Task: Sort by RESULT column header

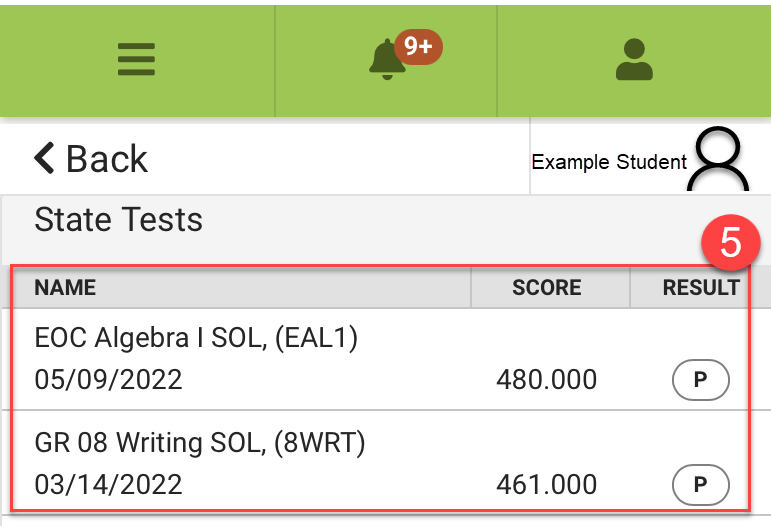Action: [701, 288]
